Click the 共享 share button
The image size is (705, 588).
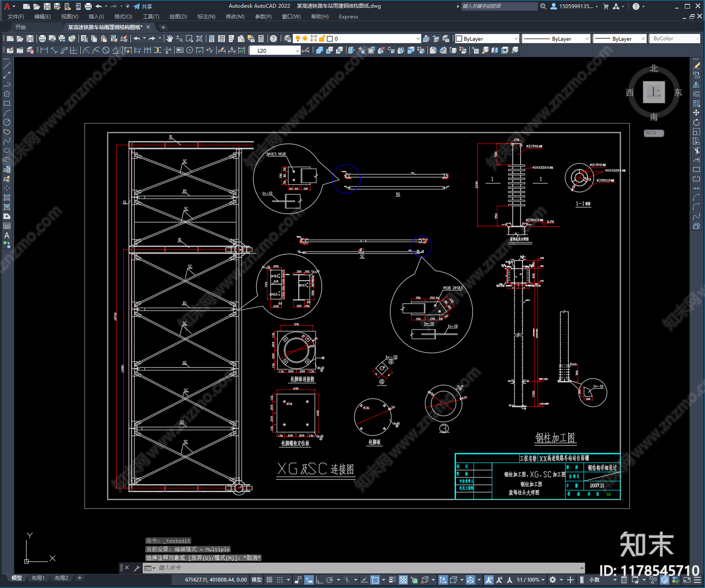[x=143, y=6]
